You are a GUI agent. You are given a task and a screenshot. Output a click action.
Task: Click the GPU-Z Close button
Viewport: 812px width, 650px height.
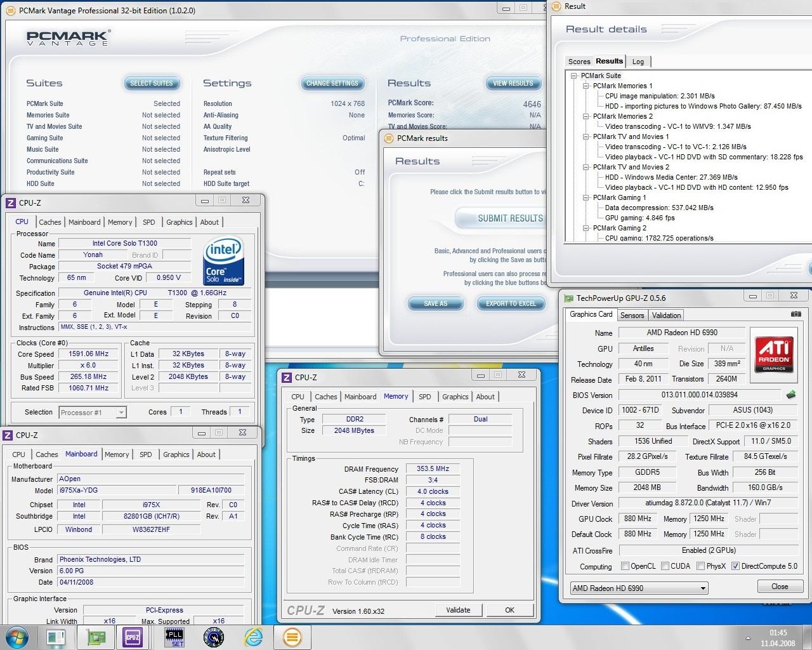(780, 587)
